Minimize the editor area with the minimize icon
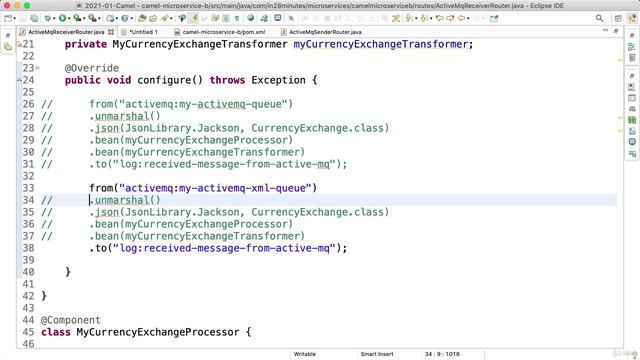The image size is (640, 360). click(605, 31)
